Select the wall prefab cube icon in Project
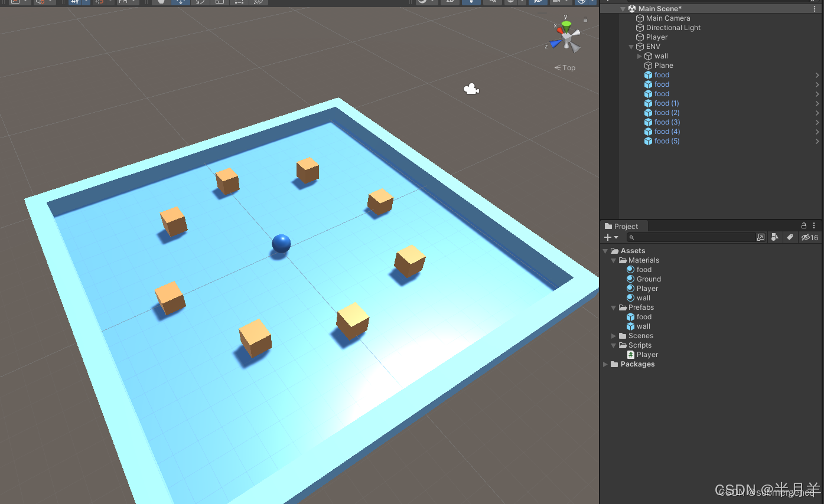The image size is (824, 504). pos(630,326)
